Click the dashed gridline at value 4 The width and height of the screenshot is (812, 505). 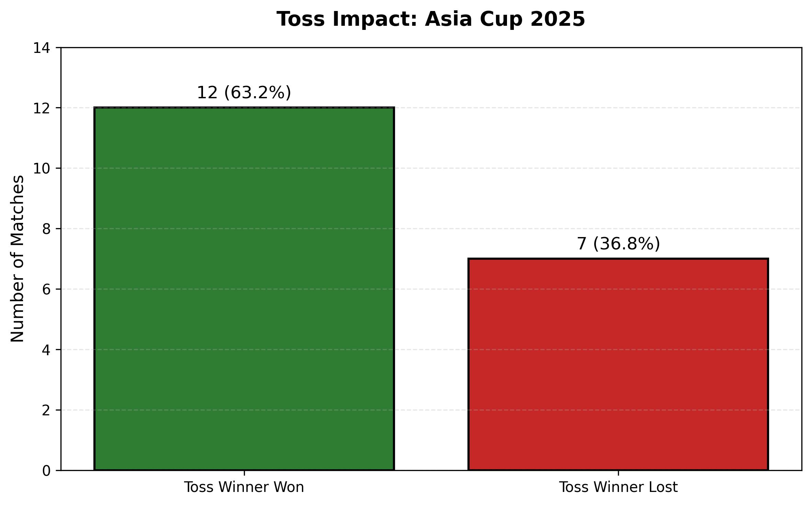tap(431, 349)
